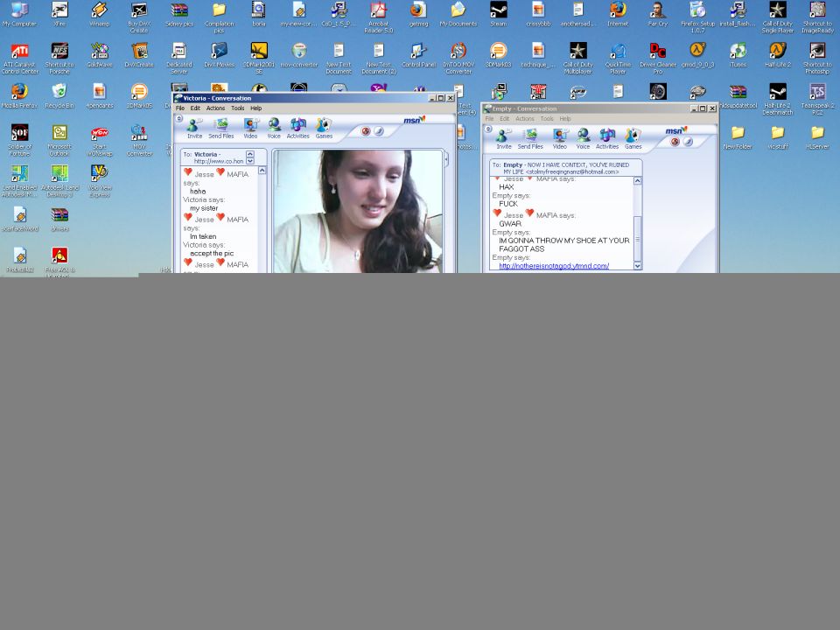The width and height of the screenshot is (840, 630).
Task: Click Send Files in Victoria conversation
Action: (220, 129)
